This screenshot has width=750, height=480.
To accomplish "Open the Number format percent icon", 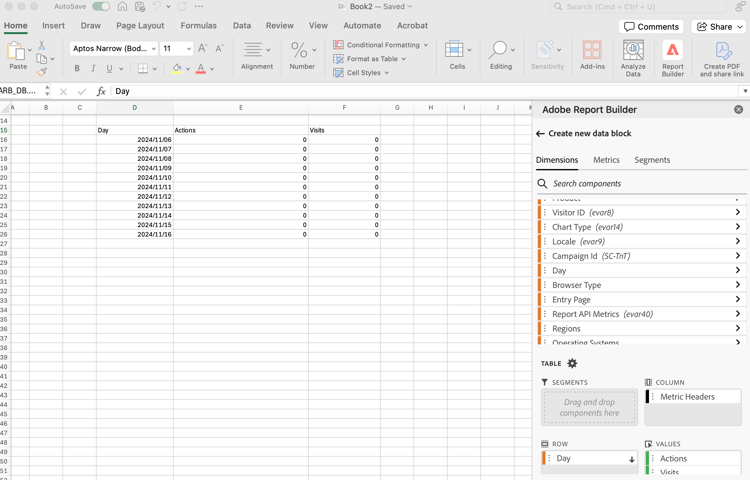I will pos(299,50).
